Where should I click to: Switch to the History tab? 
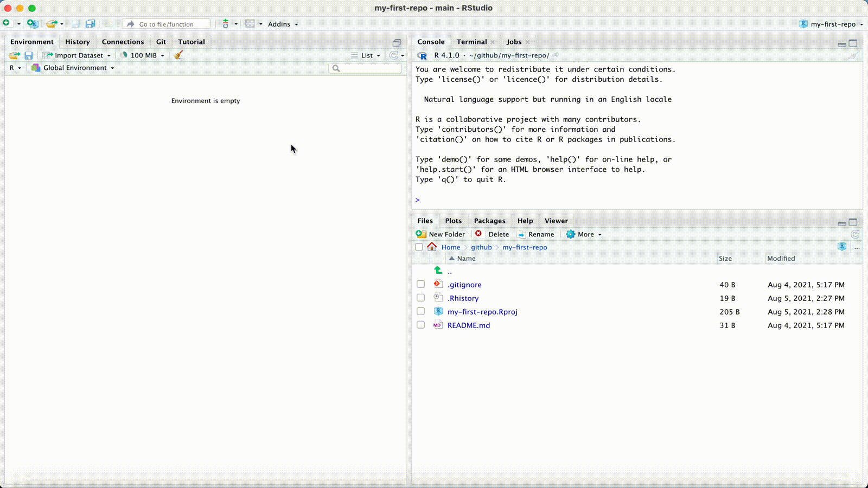(78, 42)
